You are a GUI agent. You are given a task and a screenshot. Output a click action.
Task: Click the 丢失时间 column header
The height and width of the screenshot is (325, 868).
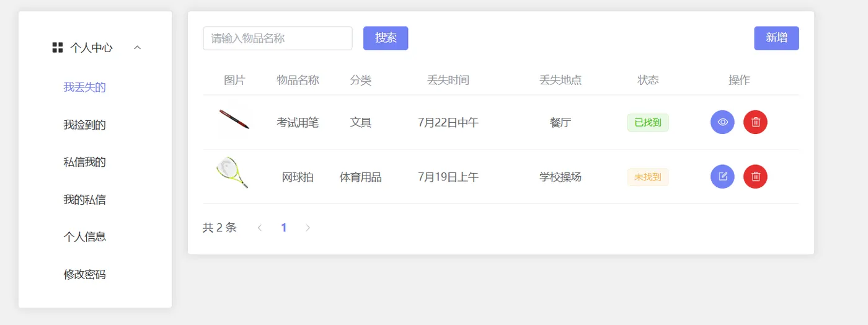coord(448,80)
